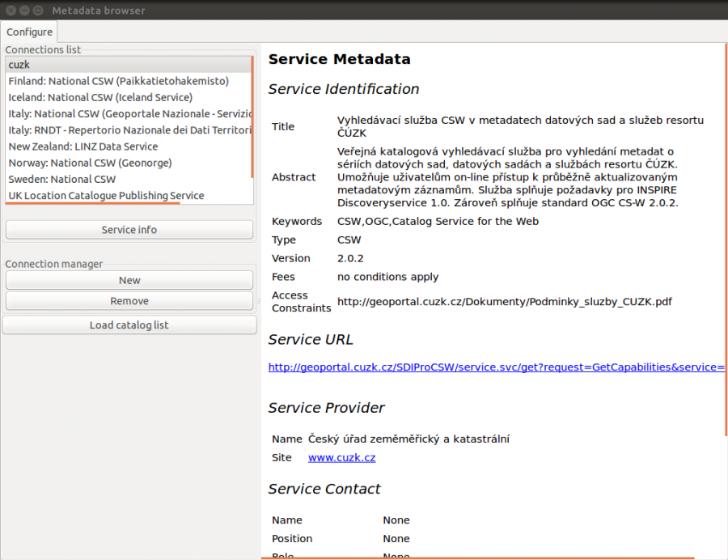728x560 pixels.
Task: Select UK Location Catalogue Publishing Service
Action: pyautogui.click(x=106, y=196)
